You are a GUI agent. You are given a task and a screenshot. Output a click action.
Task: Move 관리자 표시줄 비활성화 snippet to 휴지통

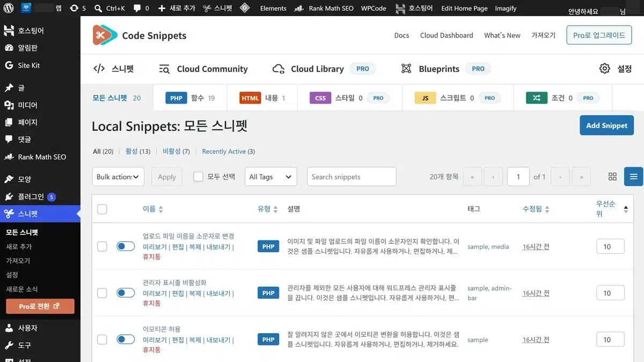point(152,303)
